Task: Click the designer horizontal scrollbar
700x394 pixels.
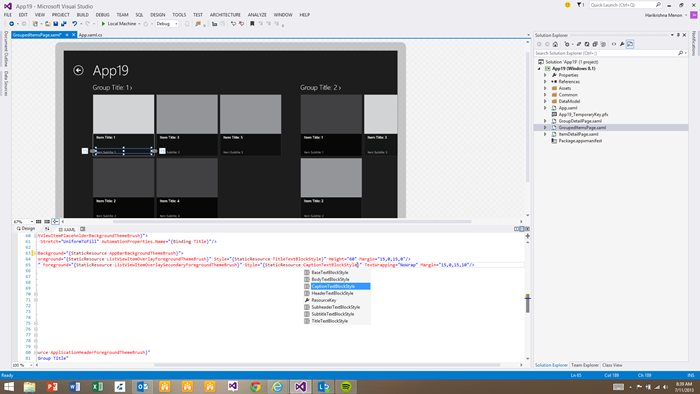Action: 292,221
